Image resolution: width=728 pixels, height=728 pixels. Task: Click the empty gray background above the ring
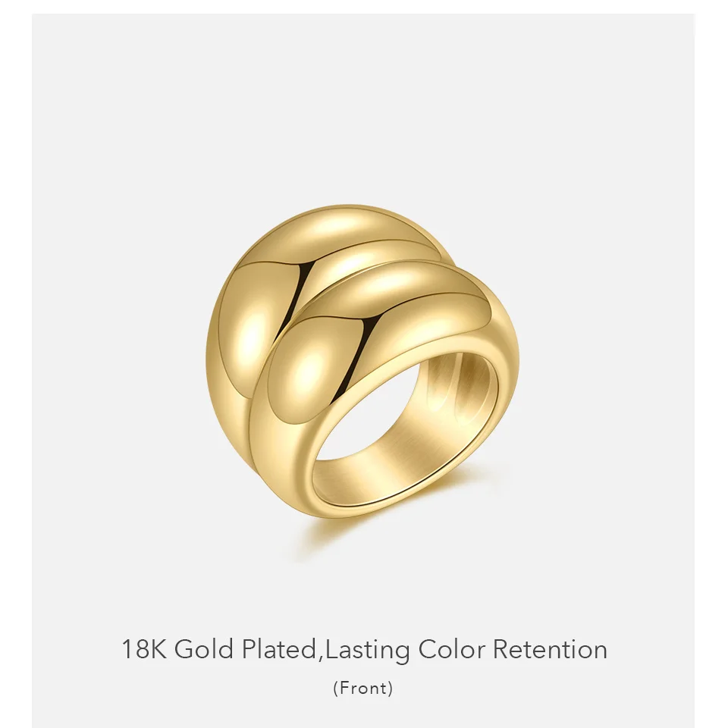pos(363,107)
